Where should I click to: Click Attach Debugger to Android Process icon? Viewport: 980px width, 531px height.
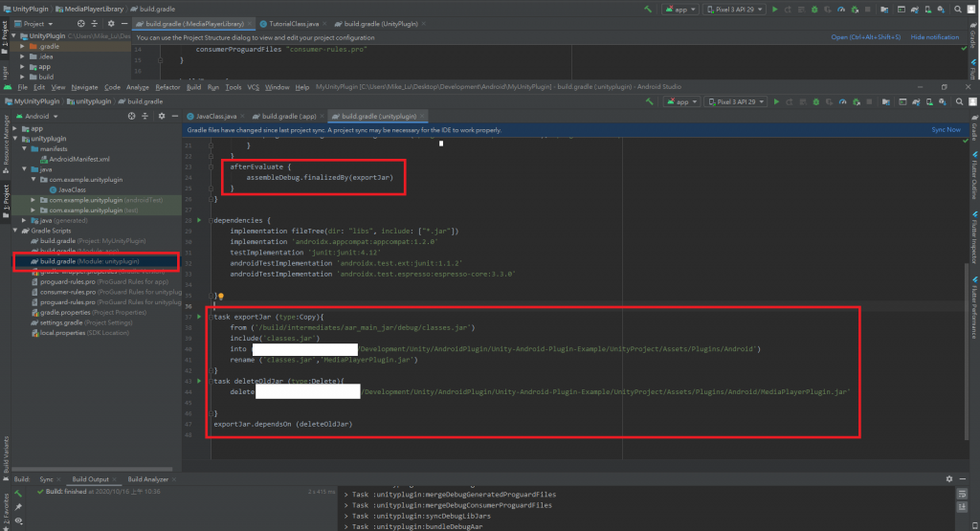pyautogui.click(x=857, y=101)
